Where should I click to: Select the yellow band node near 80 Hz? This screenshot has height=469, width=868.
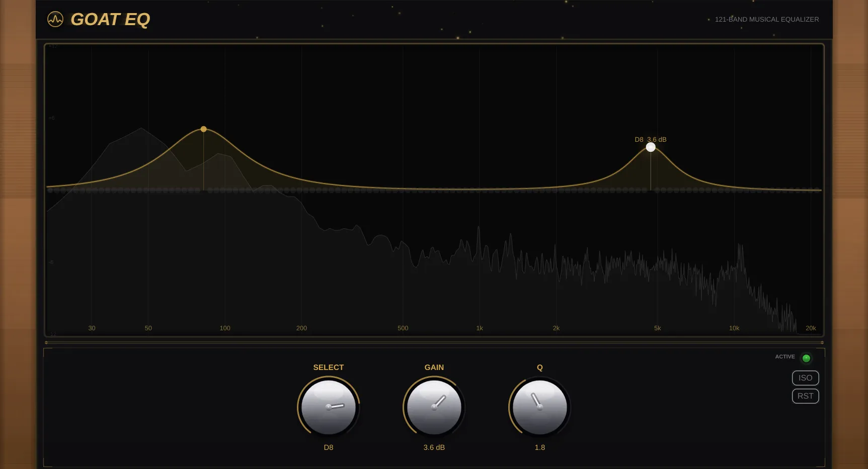pos(203,129)
